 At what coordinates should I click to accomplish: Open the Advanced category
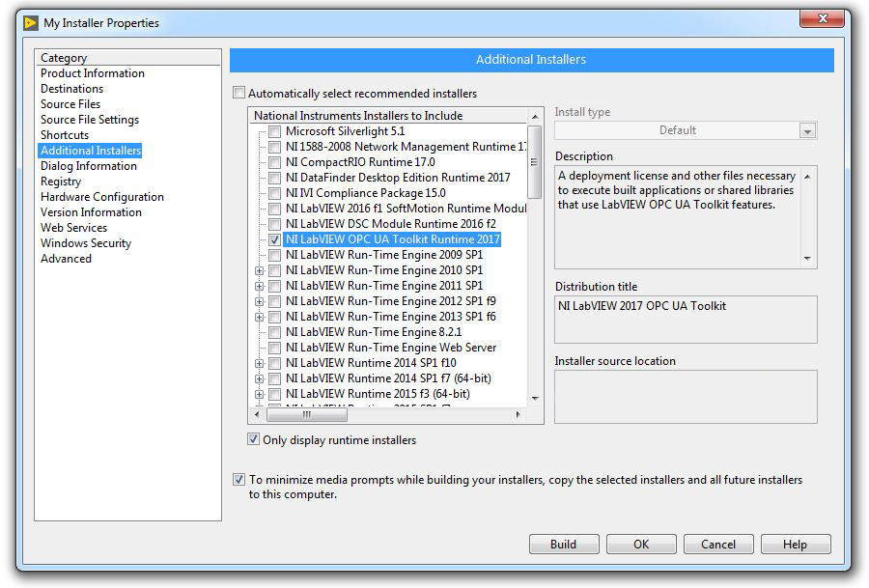click(x=66, y=259)
